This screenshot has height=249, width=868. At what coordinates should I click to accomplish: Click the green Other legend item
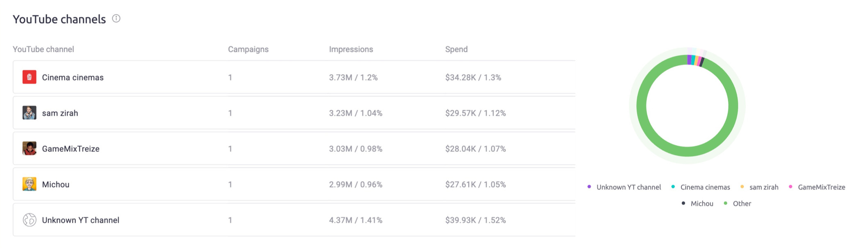737,203
